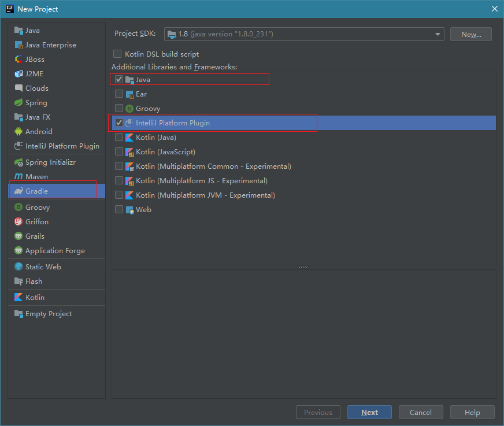The width and height of the screenshot is (504, 426).
Task: Click 'Kotlin (Multiplatform JVM - Experimental)' label
Action: [205, 195]
